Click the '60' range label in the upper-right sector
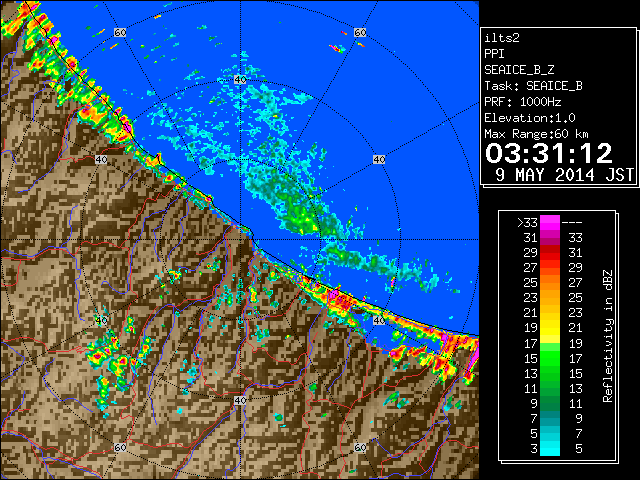This screenshot has height=480, width=640. 360,32
